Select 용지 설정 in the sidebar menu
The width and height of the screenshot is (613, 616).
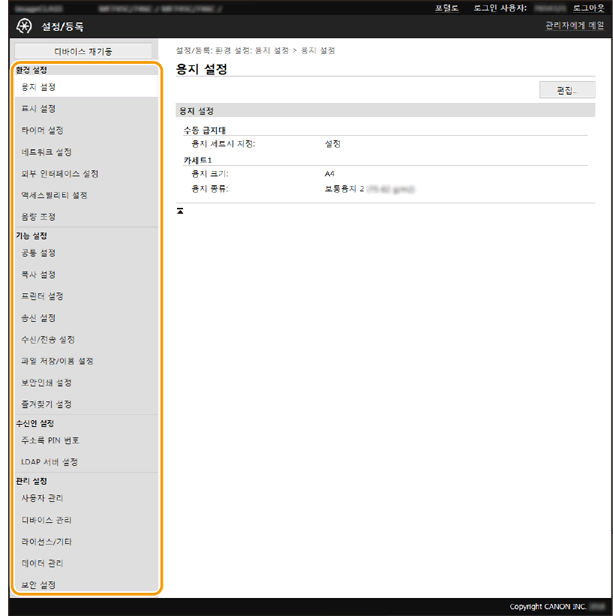pos(38,87)
